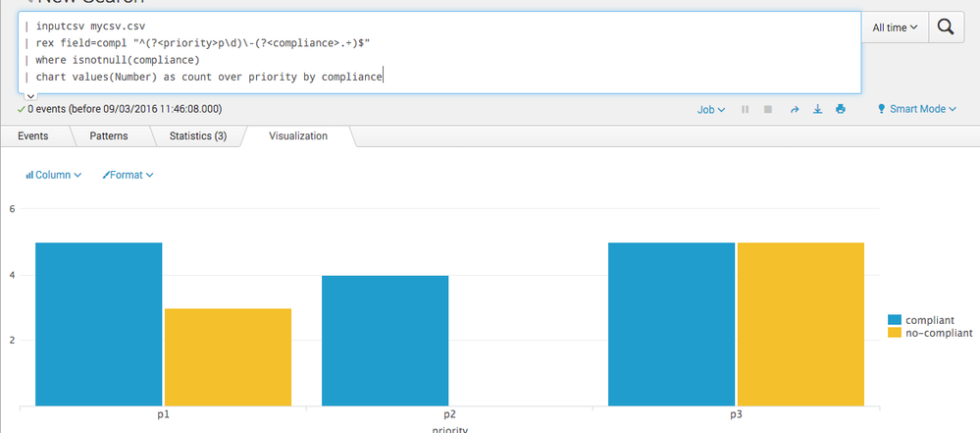Run search with the magnifying glass button
980x433 pixels.
pyautogui.click(x=946, y=28)
